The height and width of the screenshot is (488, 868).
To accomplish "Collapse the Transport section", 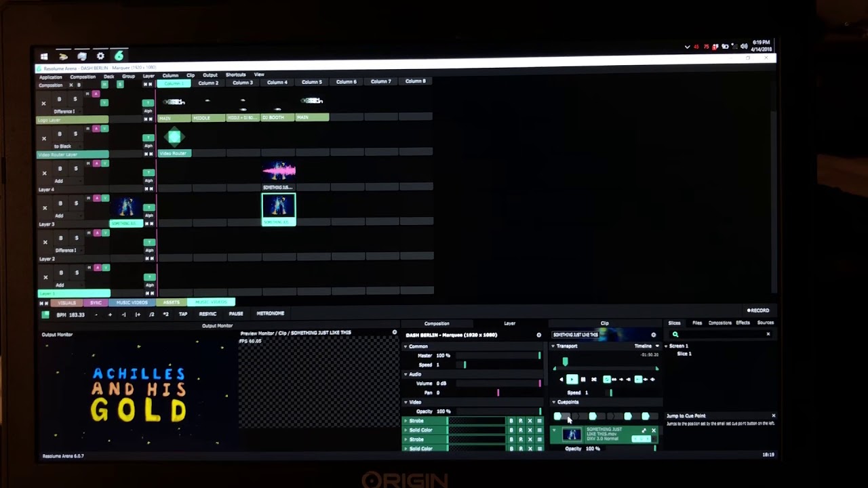I will [553, 346].
